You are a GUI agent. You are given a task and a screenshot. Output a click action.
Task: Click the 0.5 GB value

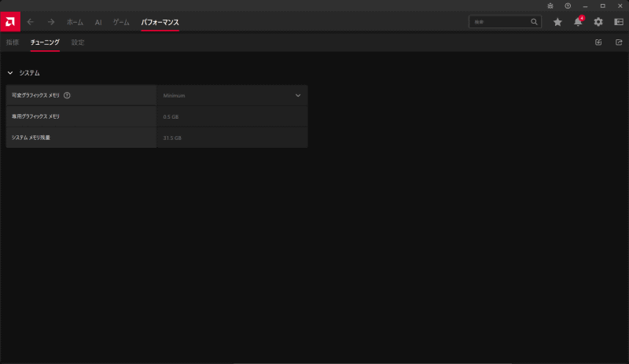pos(171,117)
